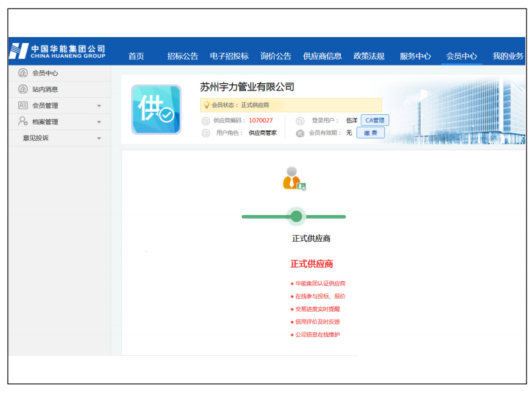Open the 询价公告 menu item
Viewport: 532px width, 396px height.
click(276, 56)
